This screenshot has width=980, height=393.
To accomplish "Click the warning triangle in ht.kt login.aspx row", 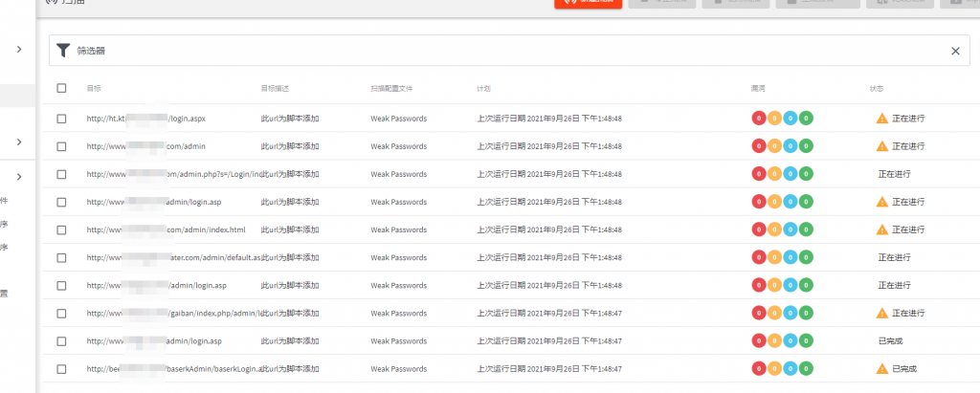I will (x=881, y=118).
